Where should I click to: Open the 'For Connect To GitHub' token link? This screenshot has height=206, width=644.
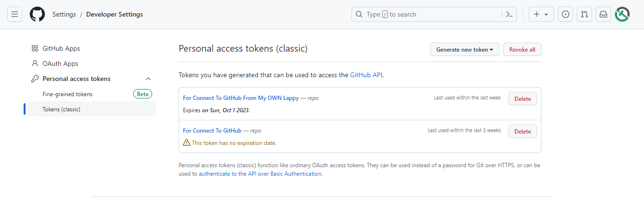pyautogui.click(x=212, y=131)
